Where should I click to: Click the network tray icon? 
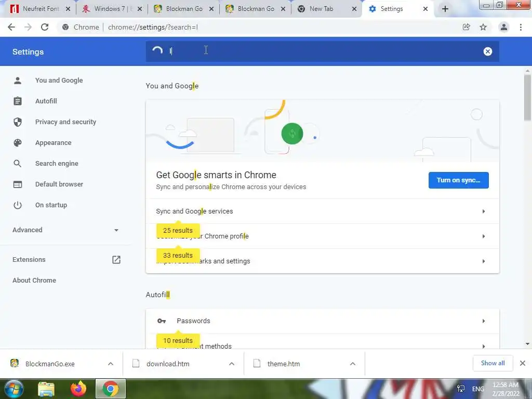pos(461,389)
